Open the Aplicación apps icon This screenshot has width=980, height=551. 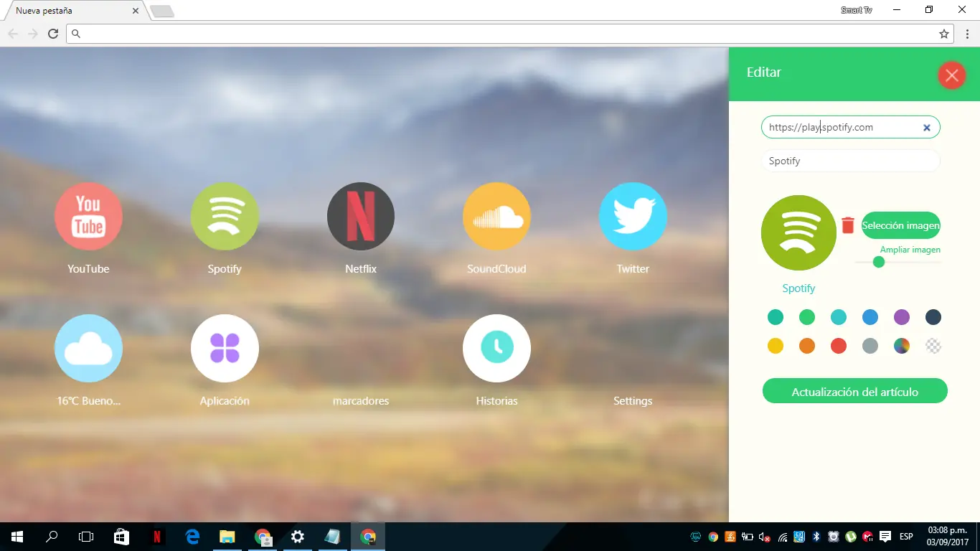(225, 348)
